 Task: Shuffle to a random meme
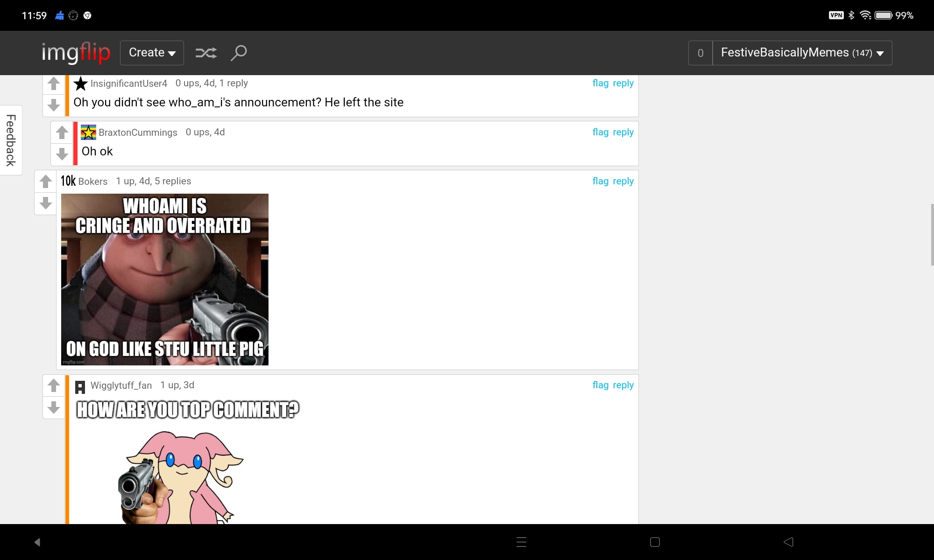tap(206, 53)
